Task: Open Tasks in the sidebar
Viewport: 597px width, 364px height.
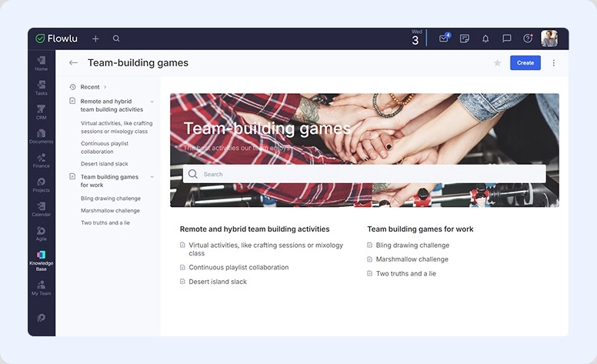Action: coord(41,88)
